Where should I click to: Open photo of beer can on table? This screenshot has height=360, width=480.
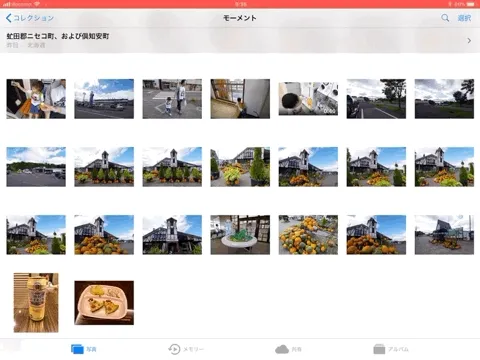coord(36,303)
